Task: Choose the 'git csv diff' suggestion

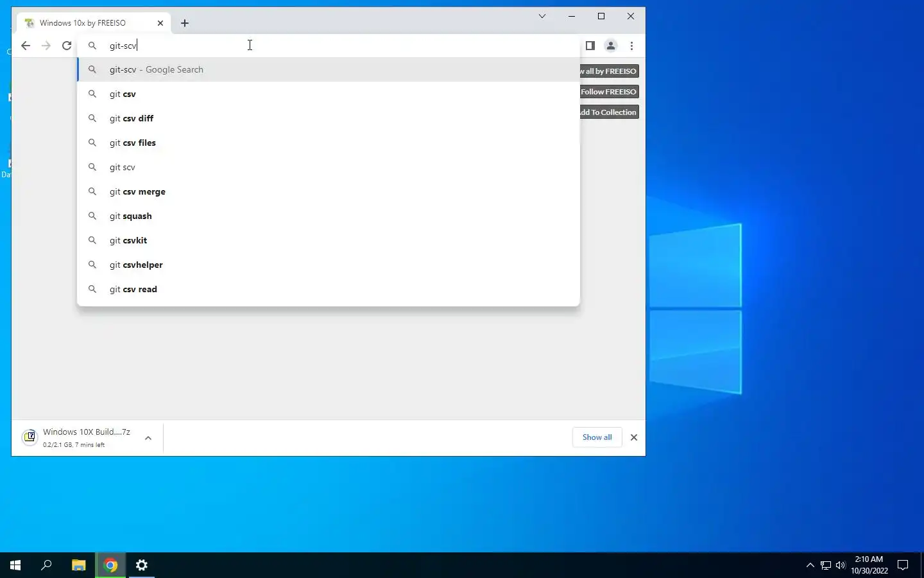Action: pos(329,118)
